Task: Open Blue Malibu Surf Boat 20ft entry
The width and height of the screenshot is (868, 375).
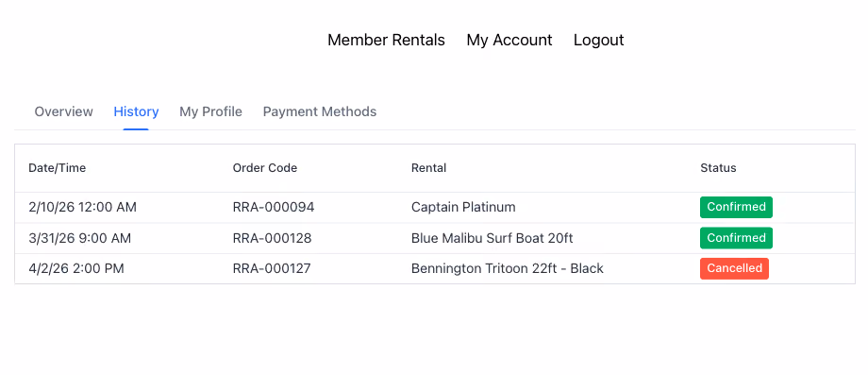Action: pos(492,238)
